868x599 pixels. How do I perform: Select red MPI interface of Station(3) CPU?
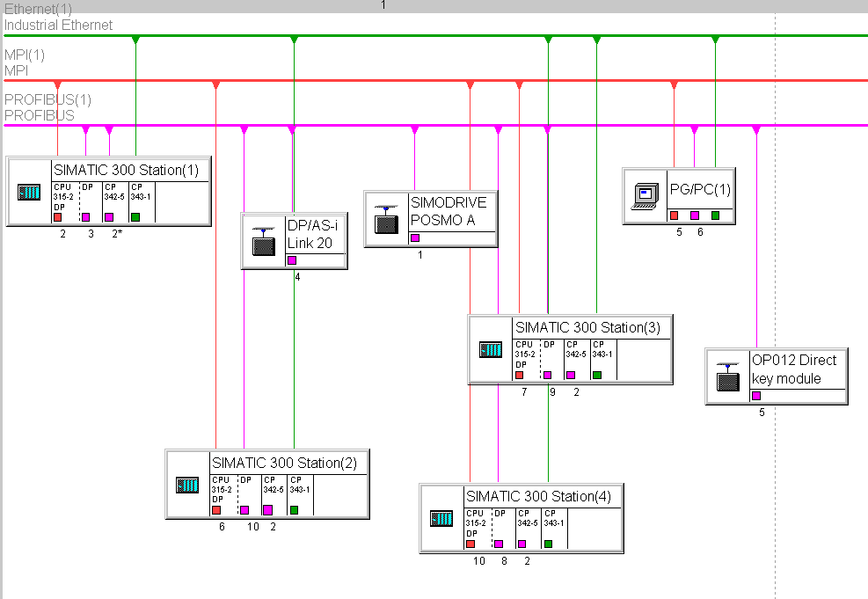pos(519,375)
